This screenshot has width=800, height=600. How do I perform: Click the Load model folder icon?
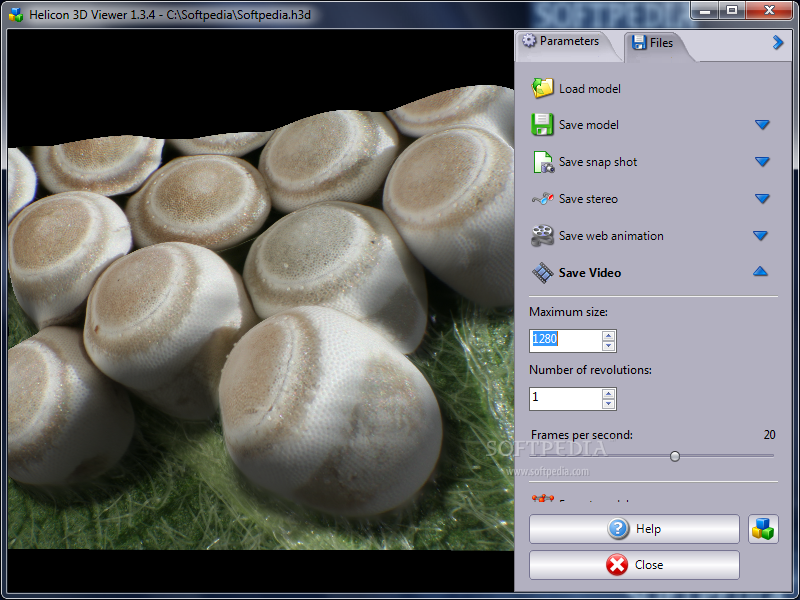coord(542,88)
